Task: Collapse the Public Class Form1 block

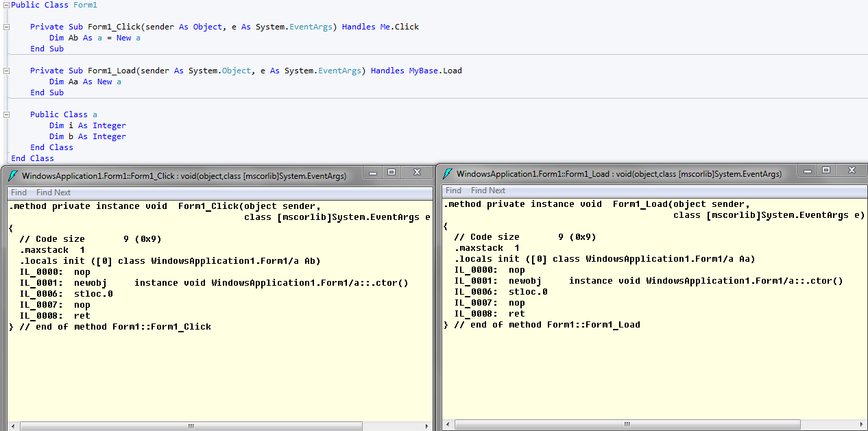Action: 5,5
